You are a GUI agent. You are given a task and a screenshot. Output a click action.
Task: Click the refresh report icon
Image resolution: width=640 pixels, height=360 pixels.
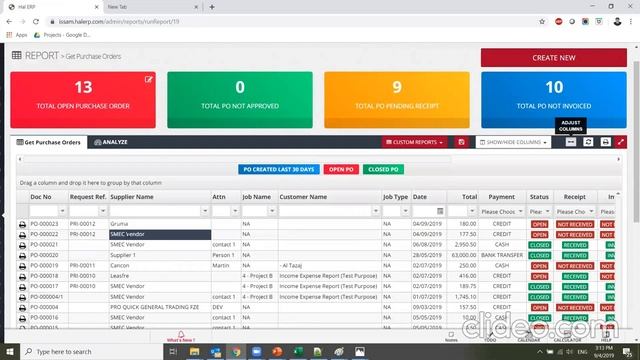[588, 142]
